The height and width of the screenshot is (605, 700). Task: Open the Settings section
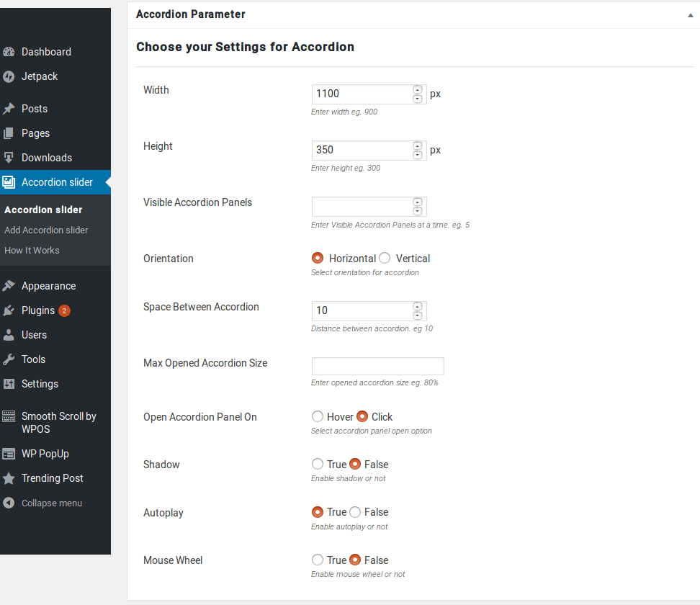pyautogui.click(x=41, y=384)
